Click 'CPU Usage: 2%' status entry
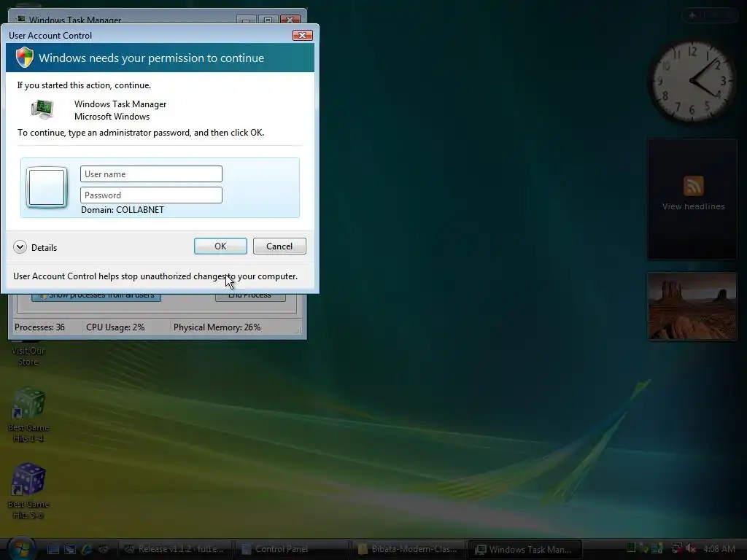This screenshot has height=560, width=747. point(115,327)
